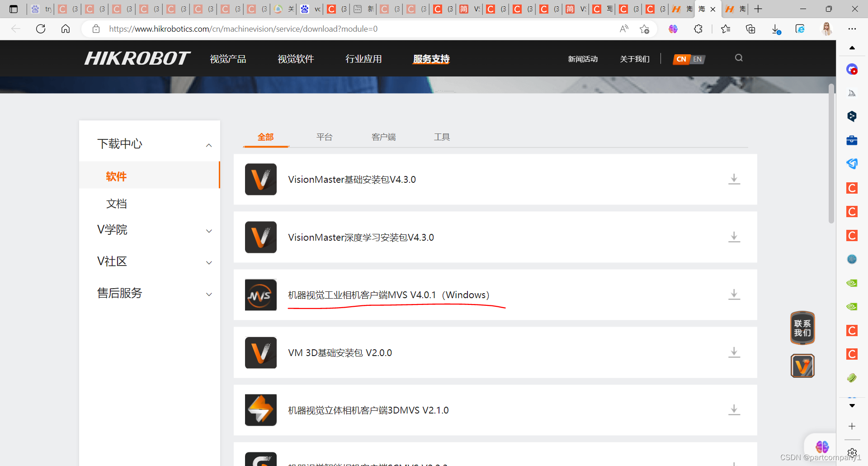Click the Read aloud icon in address bar

point(624,29)
